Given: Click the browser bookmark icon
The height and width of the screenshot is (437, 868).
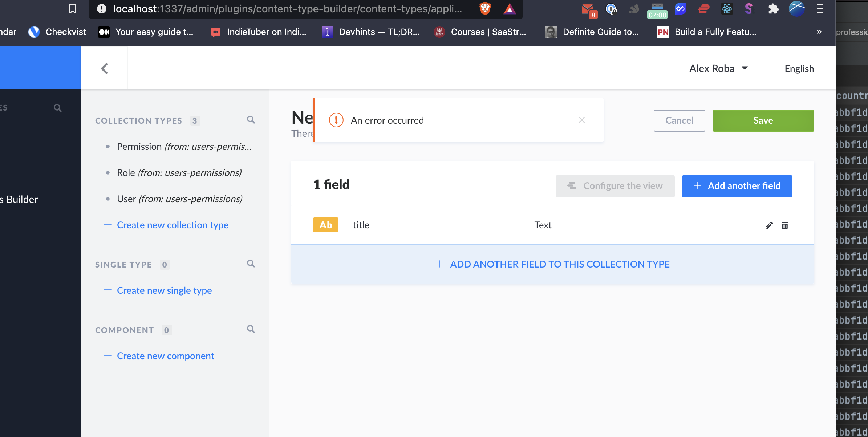Looking at the screenshot, I should [73, 9].
